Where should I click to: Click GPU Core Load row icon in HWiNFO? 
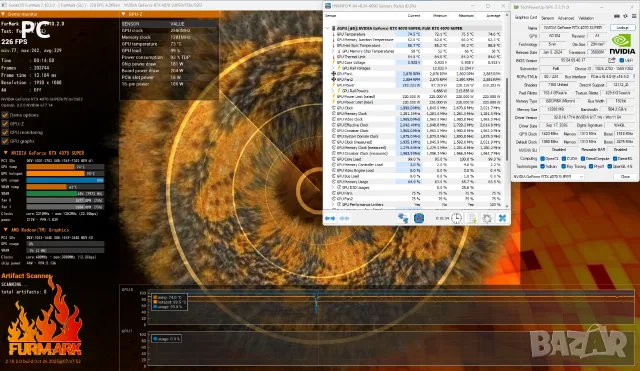(x=334, y=159)
